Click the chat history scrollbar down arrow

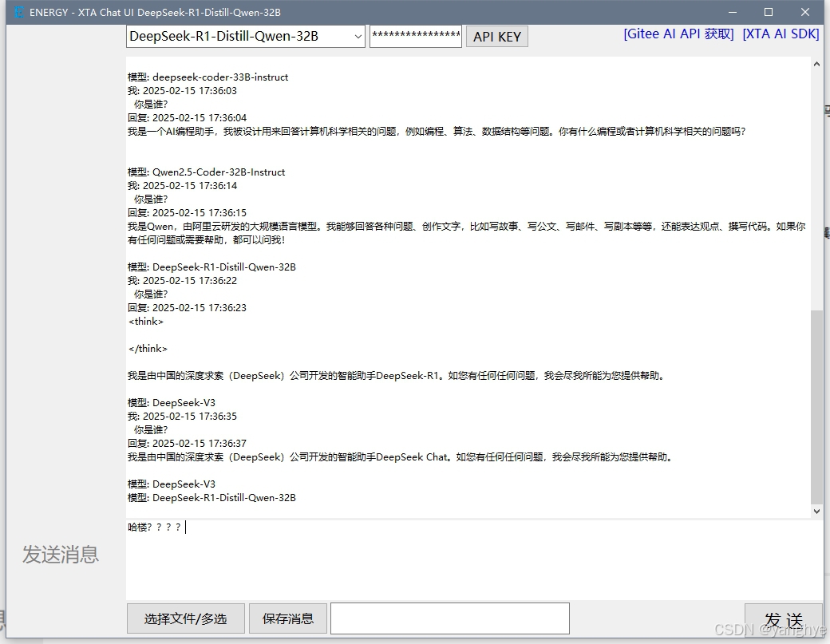(x=816, y=512)
